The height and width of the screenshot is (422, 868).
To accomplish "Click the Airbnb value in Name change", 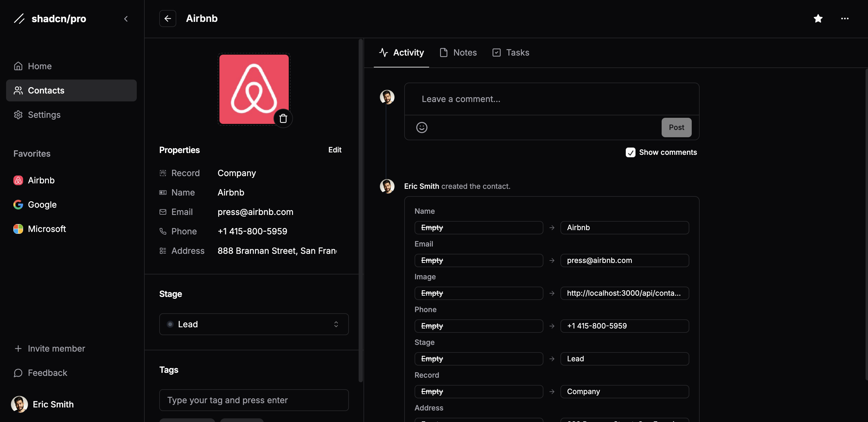I will [x=624, y=227].
